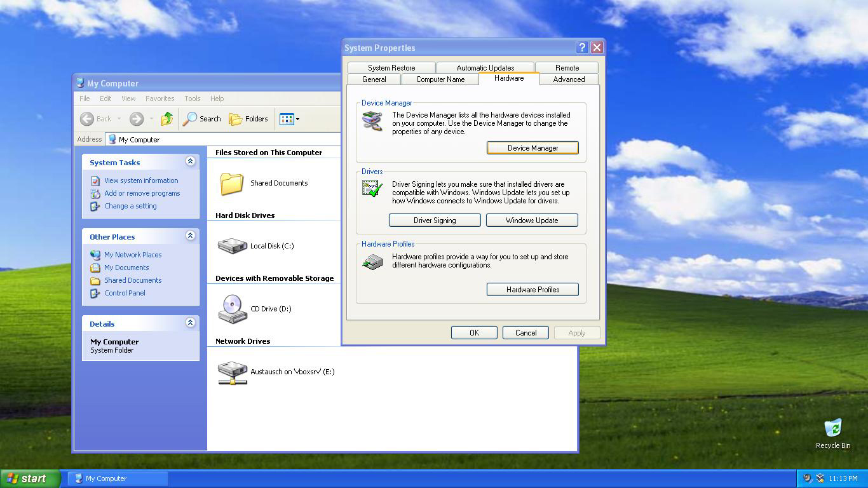Viewport: 868px width, 488px height.
Task: Click the clock showing 11:13 PM
Action: point(843,478)
